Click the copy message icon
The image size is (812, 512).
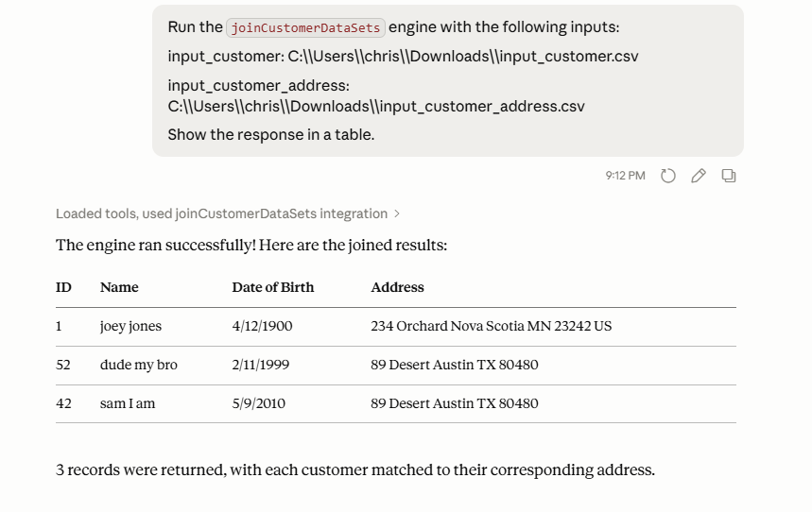729,176
